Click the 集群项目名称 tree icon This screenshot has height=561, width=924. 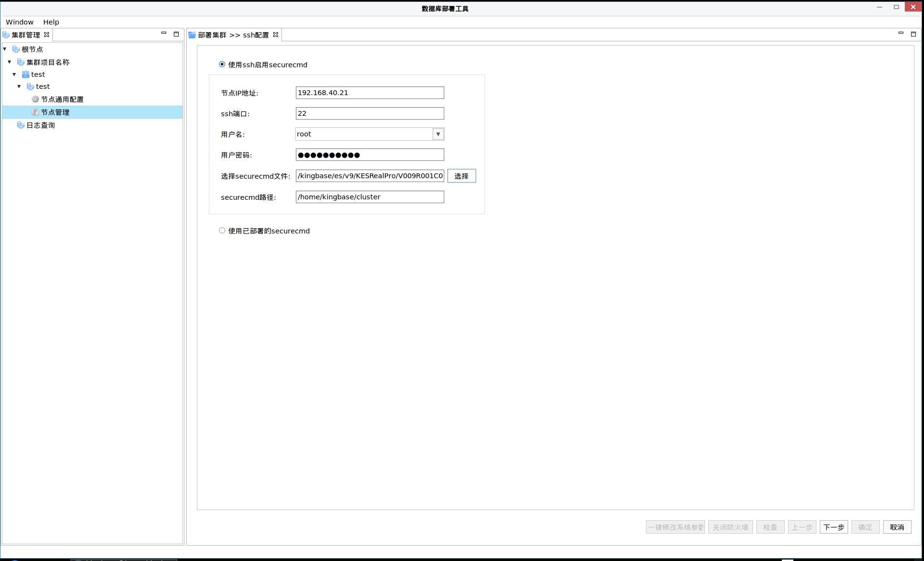pyautogui.click(x=21, y=62)
